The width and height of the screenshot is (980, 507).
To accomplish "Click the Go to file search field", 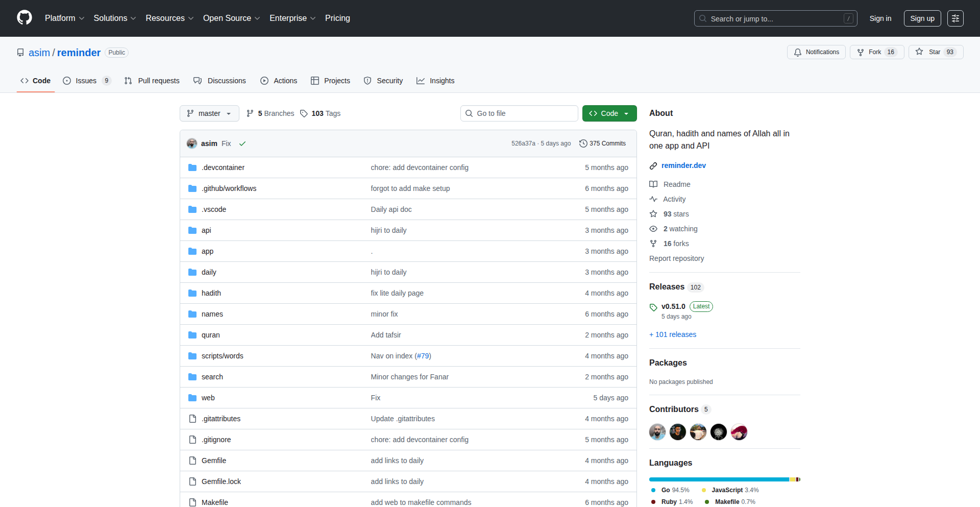I will point(519,113).
